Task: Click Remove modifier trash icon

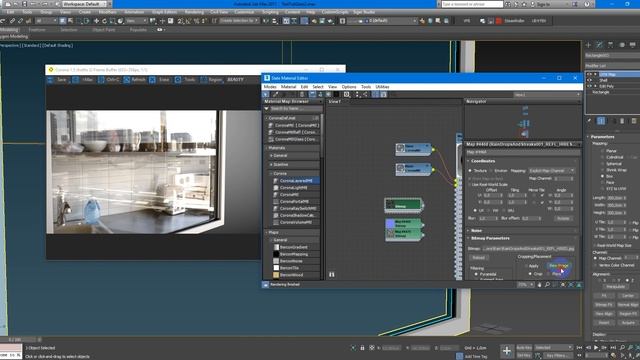Action: (x=622, y=121)
